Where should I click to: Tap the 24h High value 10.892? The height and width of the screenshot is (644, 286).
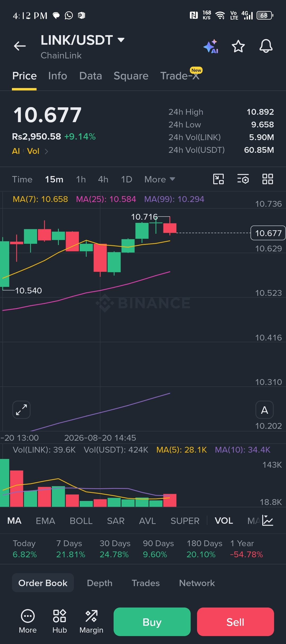coord(260,112)
